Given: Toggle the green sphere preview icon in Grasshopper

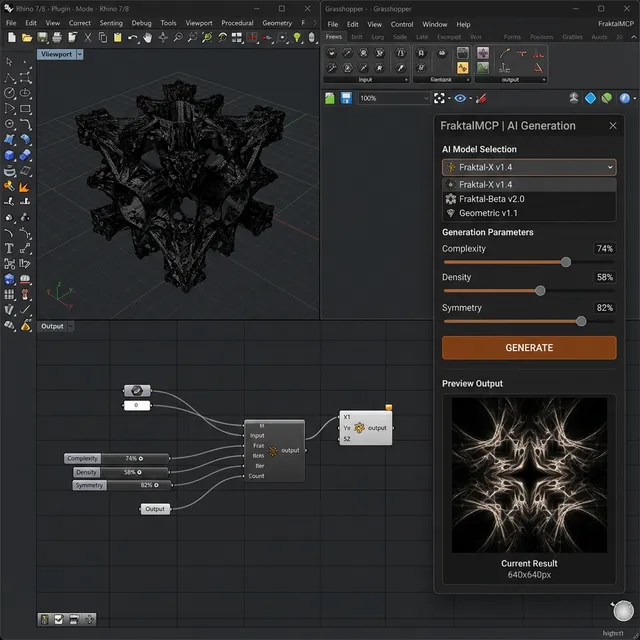Looking at the screenshot, I should (607, 98).
